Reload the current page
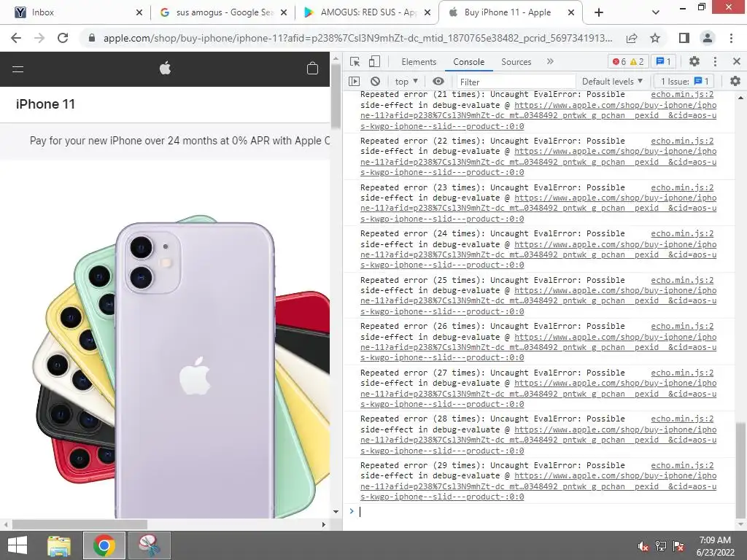Image resolution: width=747 pixels, height=560 pixels. click(x=63, y=38)
